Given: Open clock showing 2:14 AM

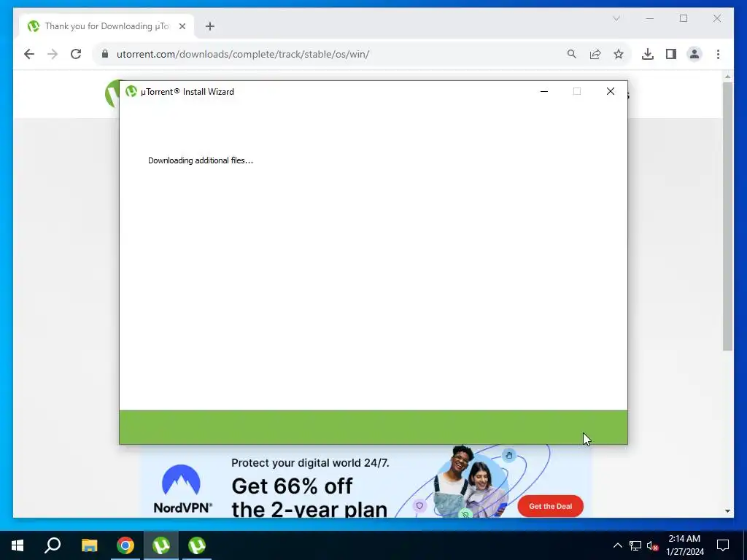Looking at the screenshot, I should point(684,545).
